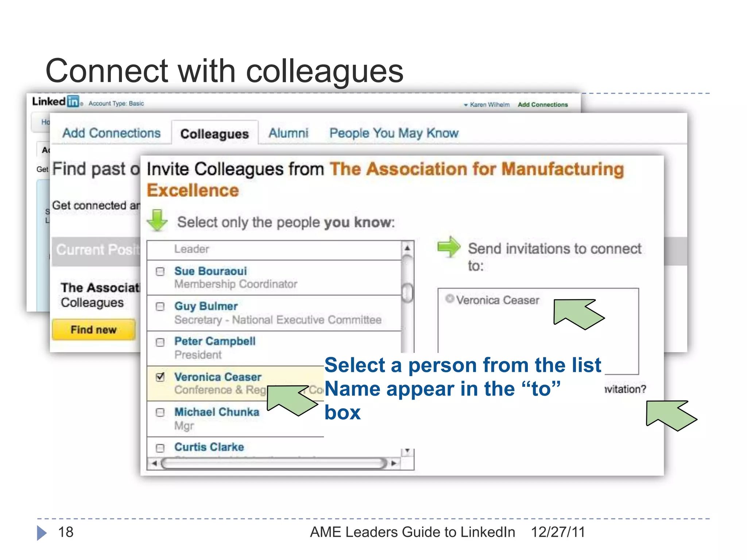Open Michael Chunka's profile name link
747x560 pixels.
point(217,412)
